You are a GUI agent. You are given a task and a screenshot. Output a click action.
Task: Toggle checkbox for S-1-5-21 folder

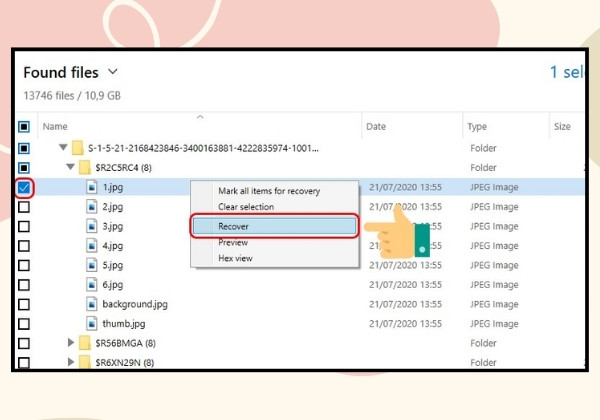[24, 148]
